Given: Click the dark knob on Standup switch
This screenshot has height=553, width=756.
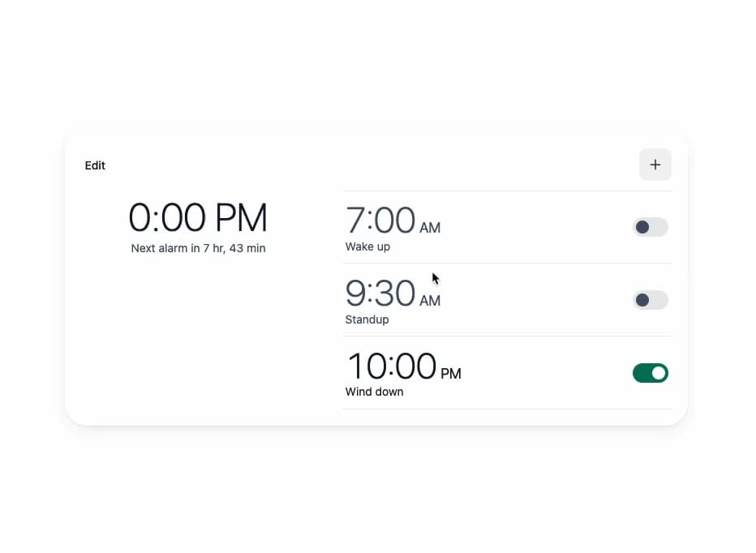Looking at the screenshot, I should point(642,300).
